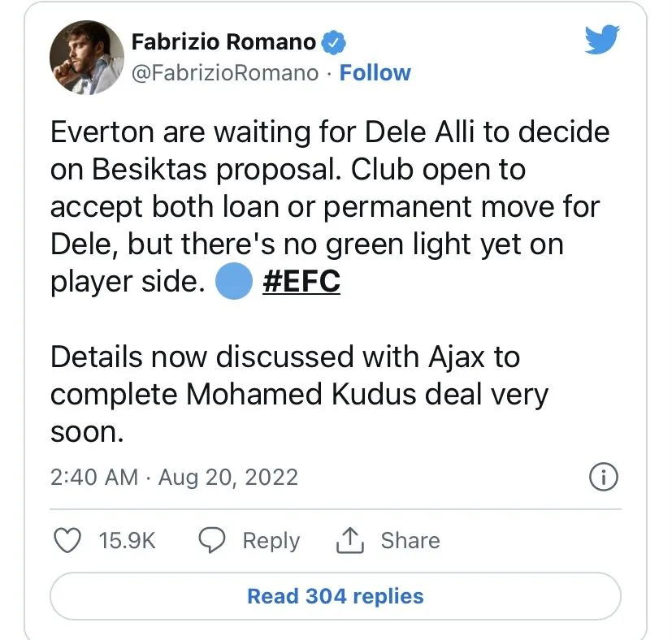Open the 2:40 AM Aug 20, 2022 timestamp
This screenshot has height=640, width=672.
pos(174,477)
